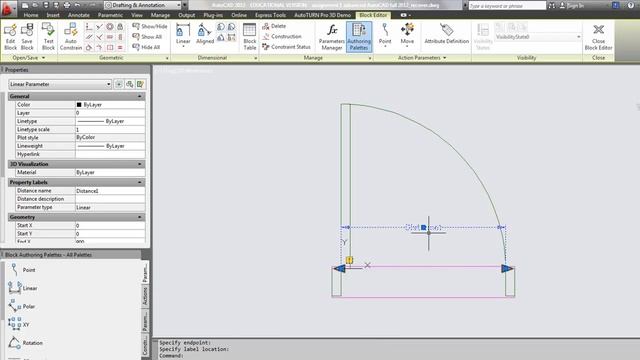Image resolution: width=640 pixels, height=360 pixels.
Task: Open the Annotate ribbon tab
Action: click(x=79, y=15)
